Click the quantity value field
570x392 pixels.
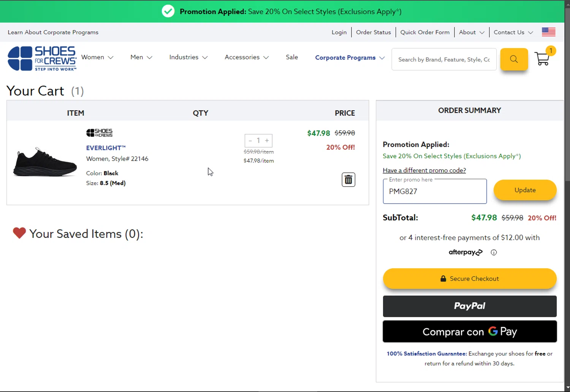[x=258, y=141]
